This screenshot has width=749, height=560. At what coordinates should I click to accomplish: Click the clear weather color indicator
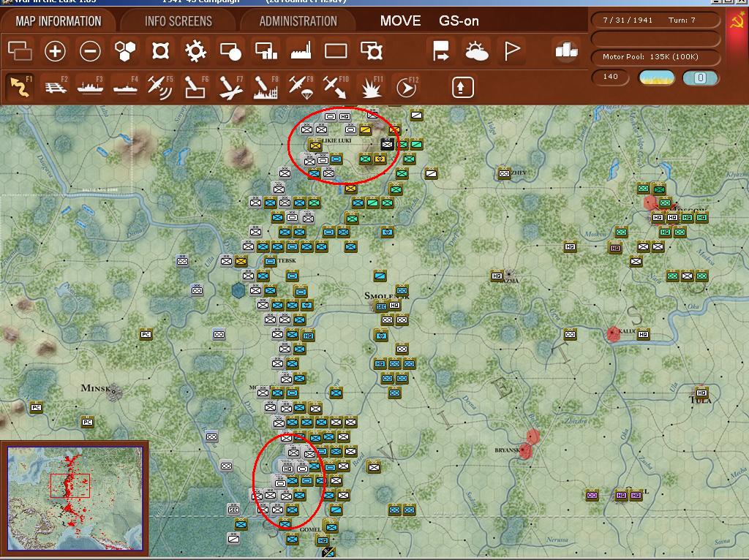click(x=657, y=77)
